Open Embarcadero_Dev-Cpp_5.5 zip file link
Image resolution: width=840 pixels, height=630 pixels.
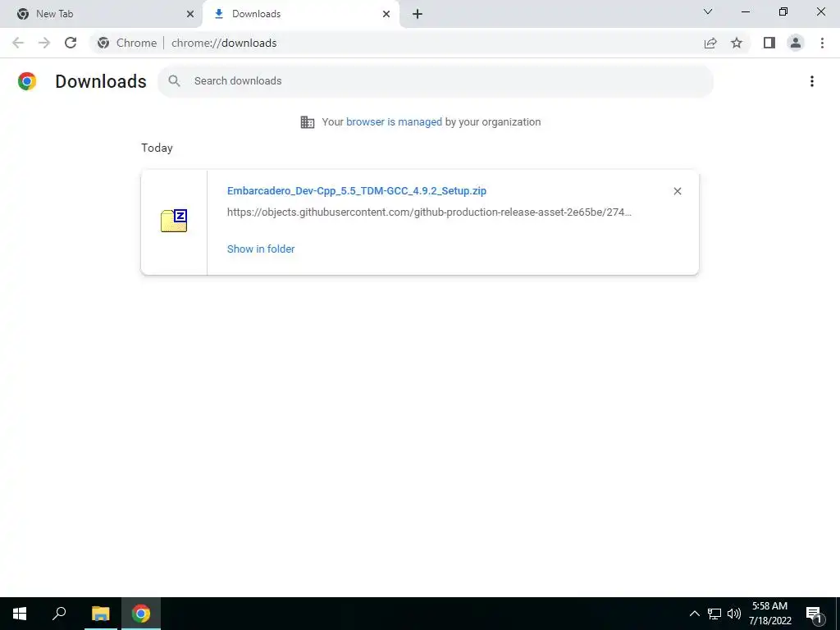click(x=357, y=190)
